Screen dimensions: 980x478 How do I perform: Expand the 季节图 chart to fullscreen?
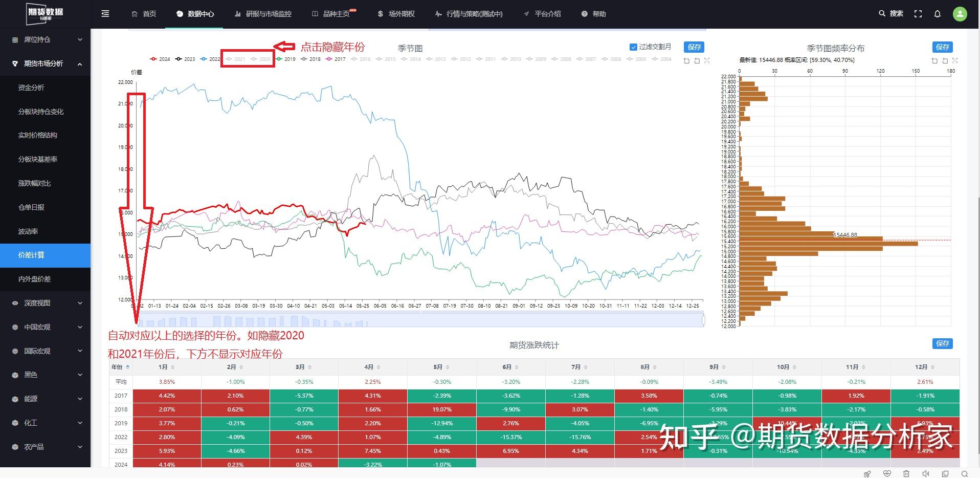(x=707, y=60)
